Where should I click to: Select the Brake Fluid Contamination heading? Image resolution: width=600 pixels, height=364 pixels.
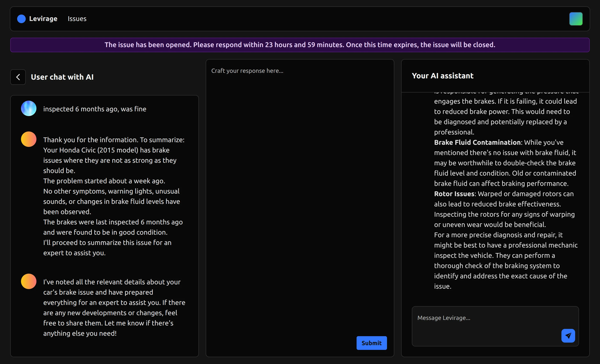pyautogui.click(x=477, y=142)
